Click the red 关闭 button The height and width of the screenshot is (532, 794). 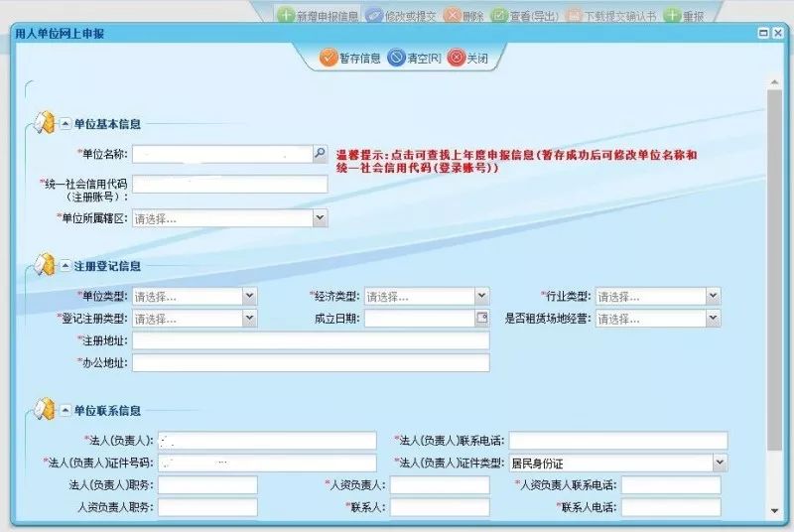coord(468,58)
